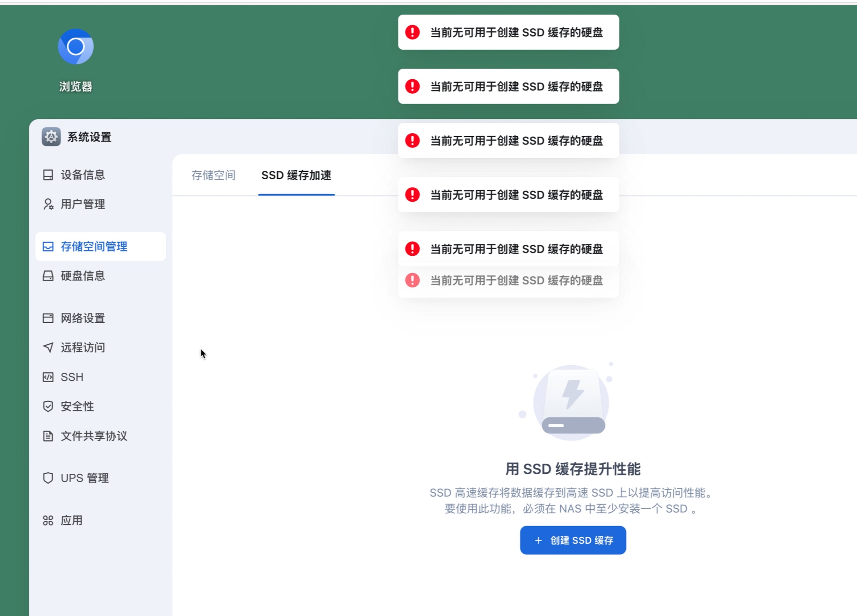The height and width of the screenshot is (616, 857).
Task: Click the 安全性 shield icon
Action: (x=48, y=406)
